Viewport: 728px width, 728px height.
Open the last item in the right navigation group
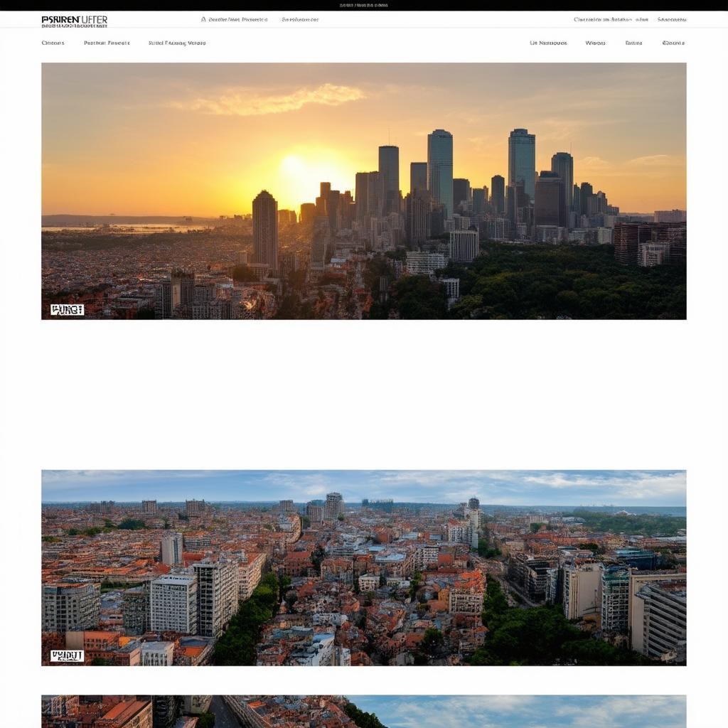[x=673, y=43]
